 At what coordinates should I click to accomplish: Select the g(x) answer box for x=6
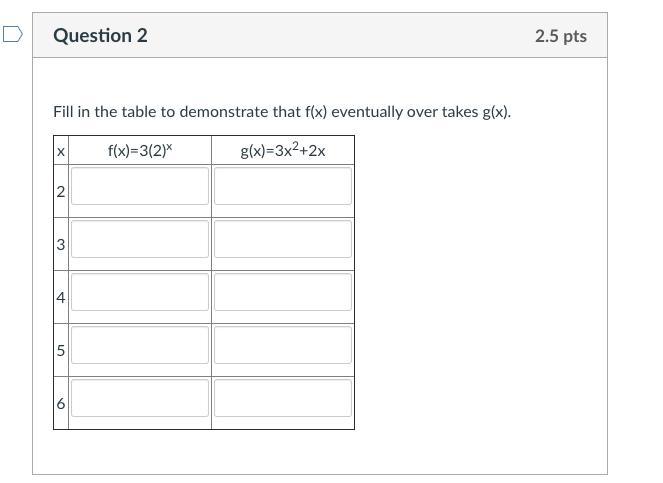(x=283, y=398)
